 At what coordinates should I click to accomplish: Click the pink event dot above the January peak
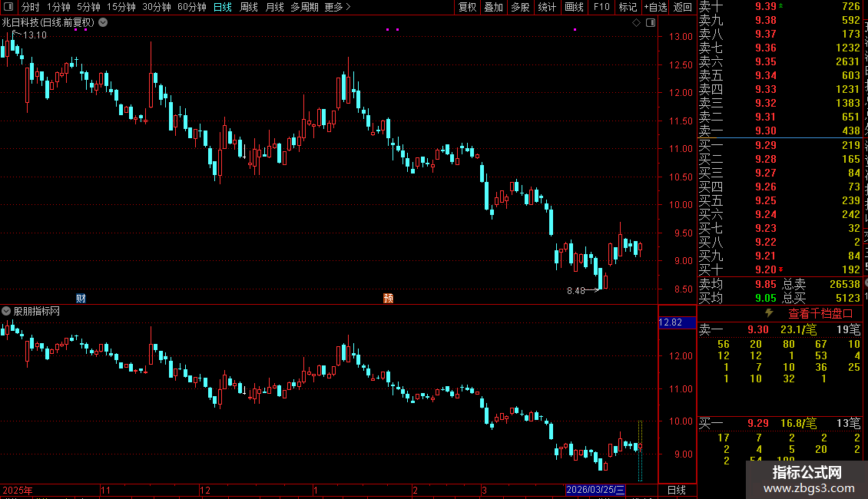pyautogui.click(x=387, y=29)
